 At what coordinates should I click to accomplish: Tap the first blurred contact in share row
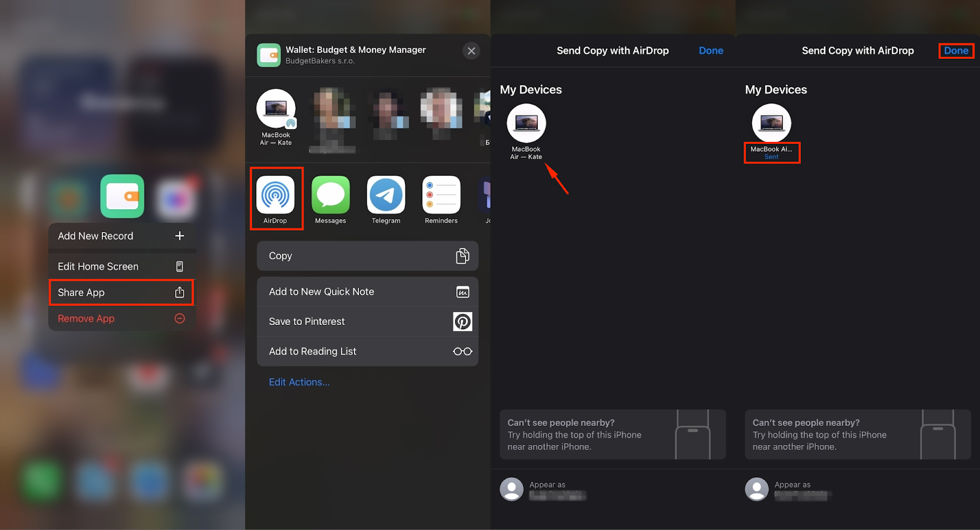point(333,119)
